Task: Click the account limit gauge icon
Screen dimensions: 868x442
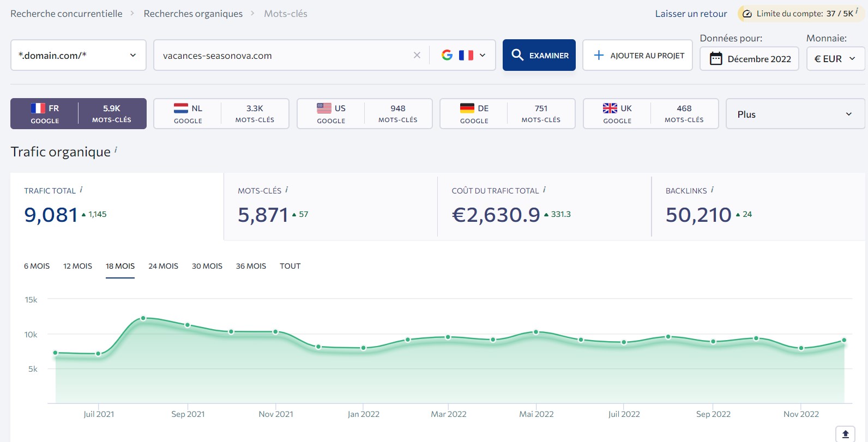Action: coord(748,14)
